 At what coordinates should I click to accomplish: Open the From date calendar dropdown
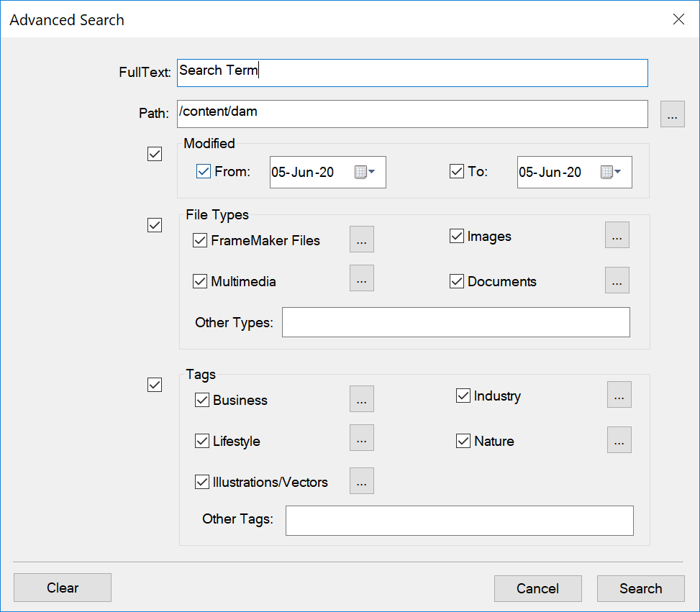pos(365,172)
